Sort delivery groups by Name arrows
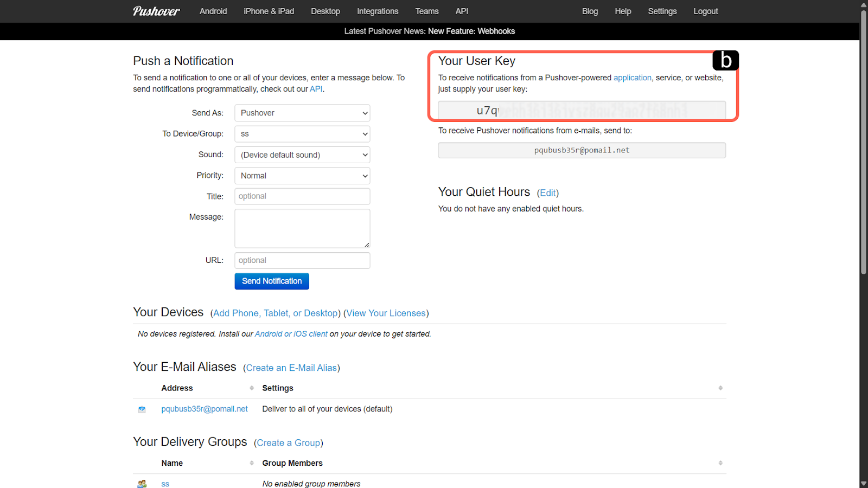This screenshot has width=868, height=488. (x=252, y=463)
